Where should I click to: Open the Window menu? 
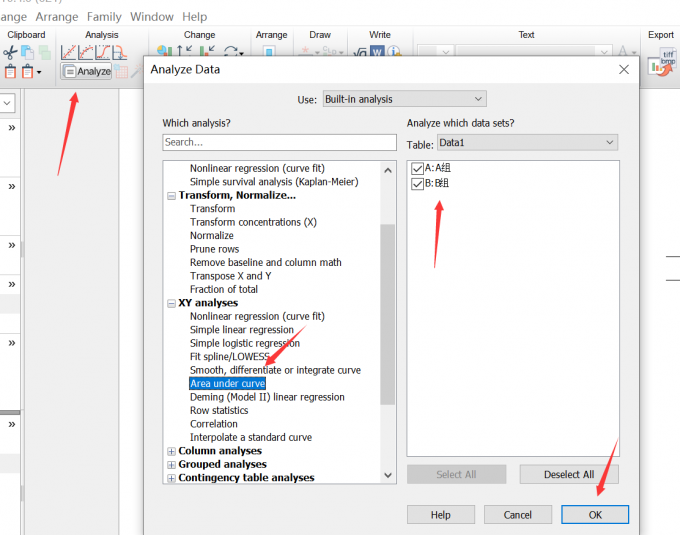pyautogui.click(x=151, y=17)
